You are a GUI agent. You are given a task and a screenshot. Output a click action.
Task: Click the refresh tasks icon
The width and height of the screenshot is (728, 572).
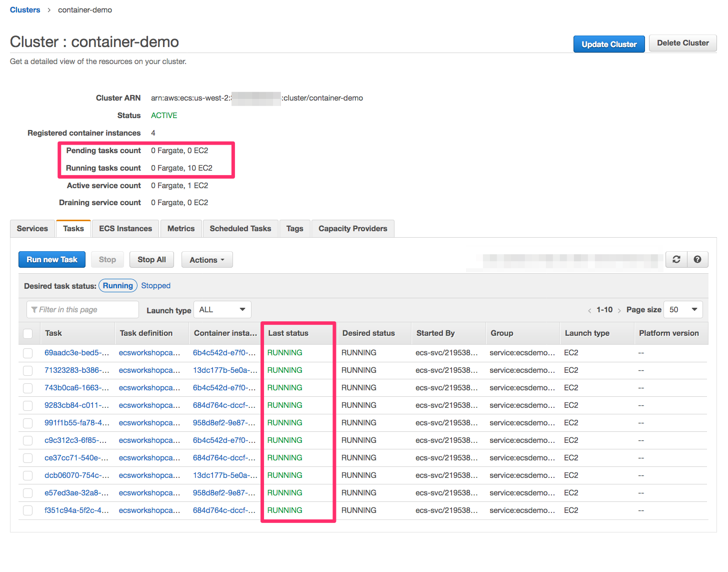coord(676,259)
